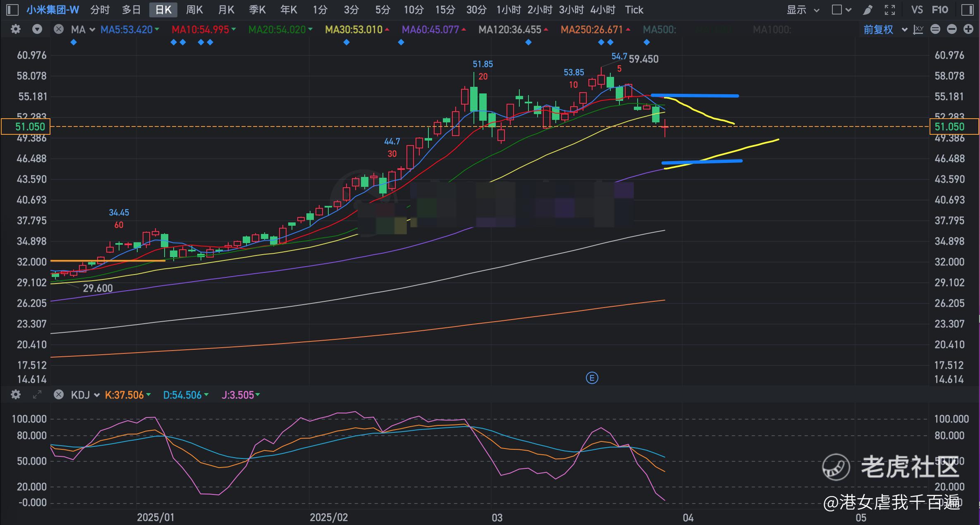Screen dimensions: 980x525
Task: Click the 51.050 current price label at left
Action: pyautogui.click(x=26, y=126)
